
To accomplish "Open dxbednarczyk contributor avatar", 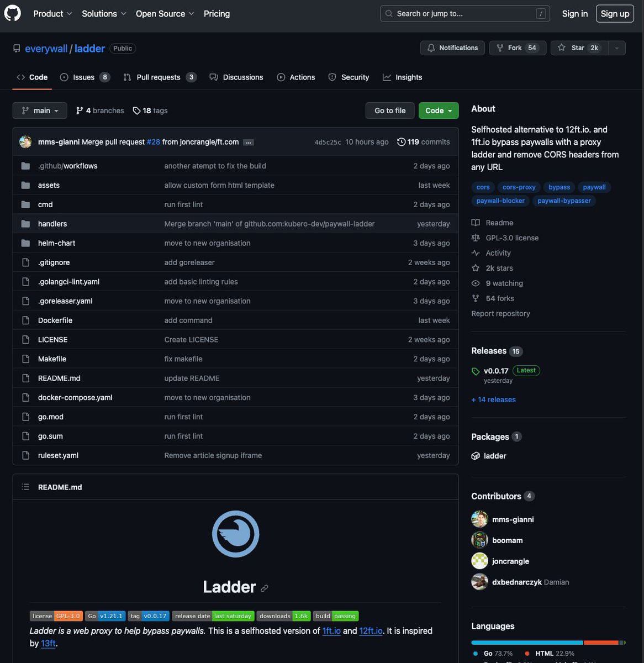I will tap(479, 582).
